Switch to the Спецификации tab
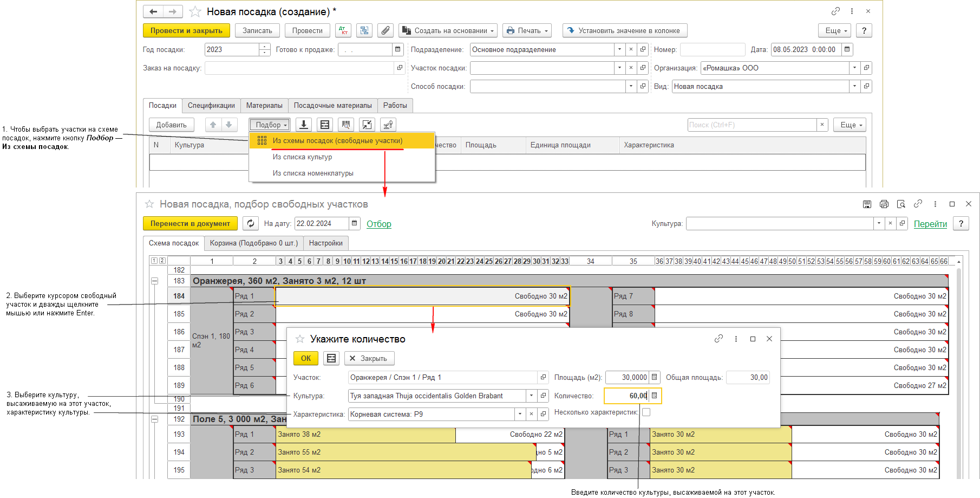Viewport: 980px width, 498px height. [x=211, y=106]
